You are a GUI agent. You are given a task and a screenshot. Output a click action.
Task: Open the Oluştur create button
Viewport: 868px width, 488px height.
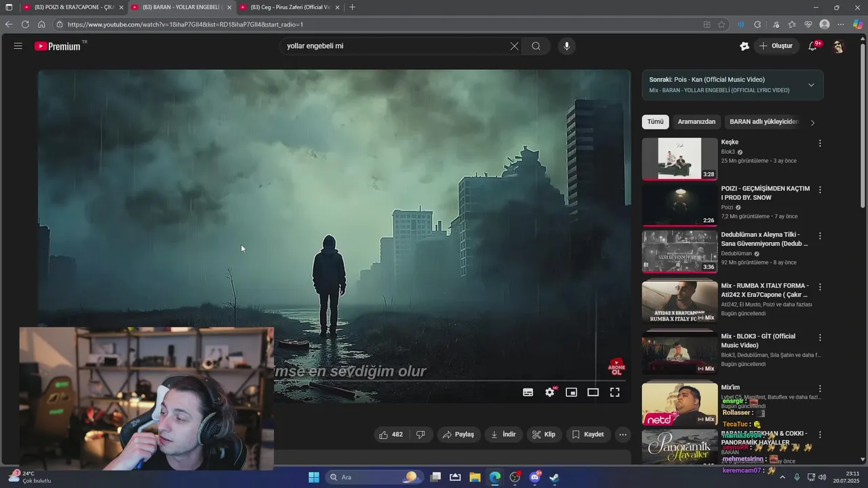[776, 46]
